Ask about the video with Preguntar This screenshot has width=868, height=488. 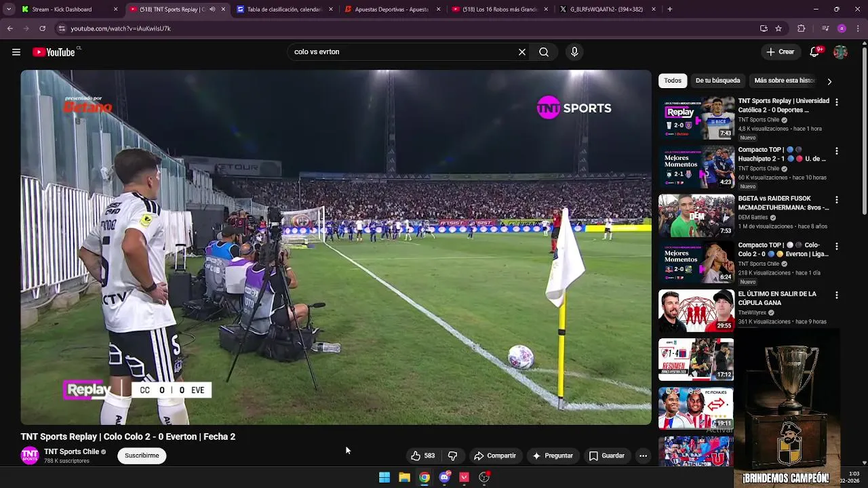(x=553, y=455)
